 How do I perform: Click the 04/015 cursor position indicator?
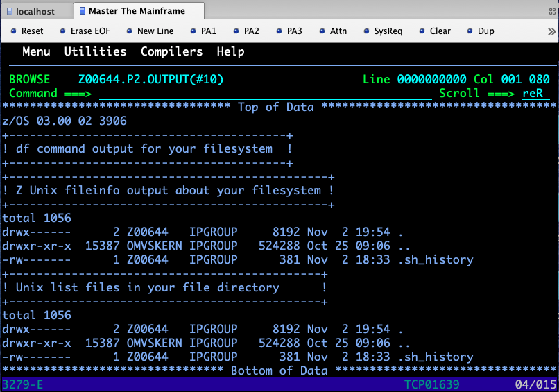[535, 384]
